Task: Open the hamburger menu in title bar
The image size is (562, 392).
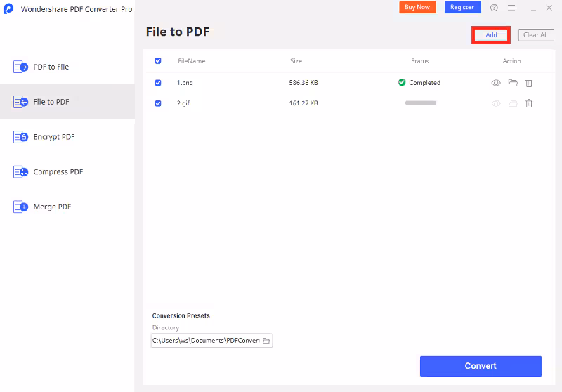Action: (511, 8)
